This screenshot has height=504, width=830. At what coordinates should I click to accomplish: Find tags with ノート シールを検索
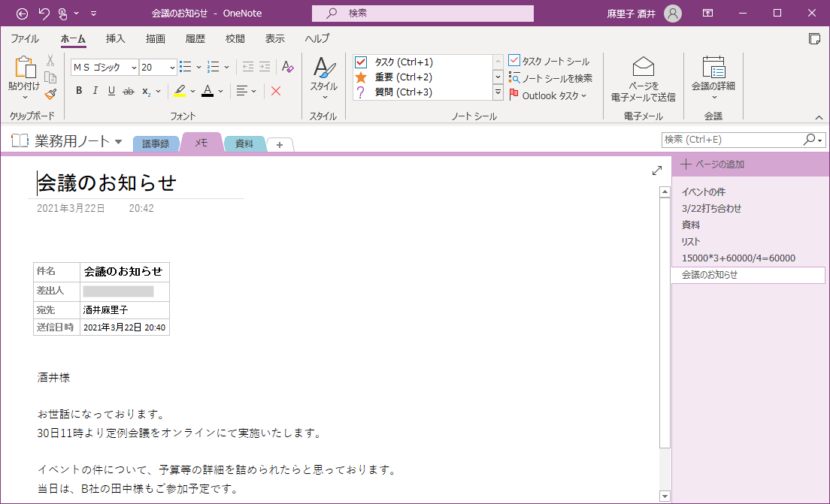tap(550, 78)
